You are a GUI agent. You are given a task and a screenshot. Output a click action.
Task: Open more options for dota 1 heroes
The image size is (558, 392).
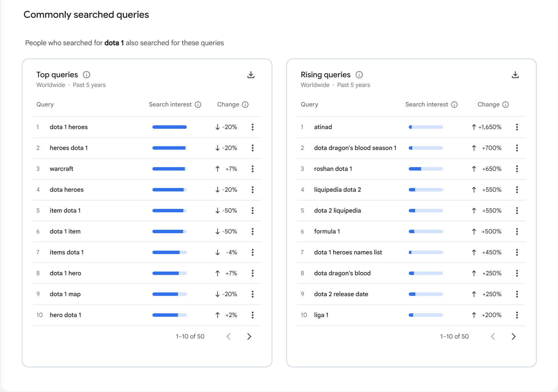[x=253, y=127]
